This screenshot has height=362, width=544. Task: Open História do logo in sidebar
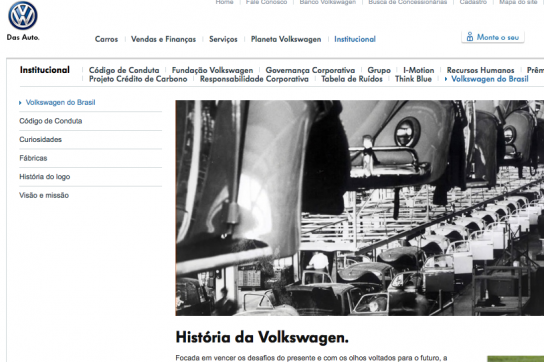(x=44, y=177)
